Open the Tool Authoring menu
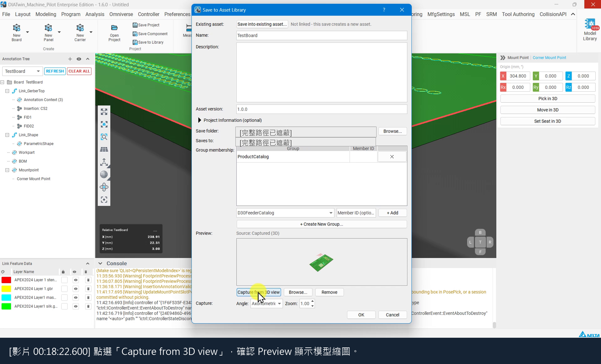 (x=518, y=14)
